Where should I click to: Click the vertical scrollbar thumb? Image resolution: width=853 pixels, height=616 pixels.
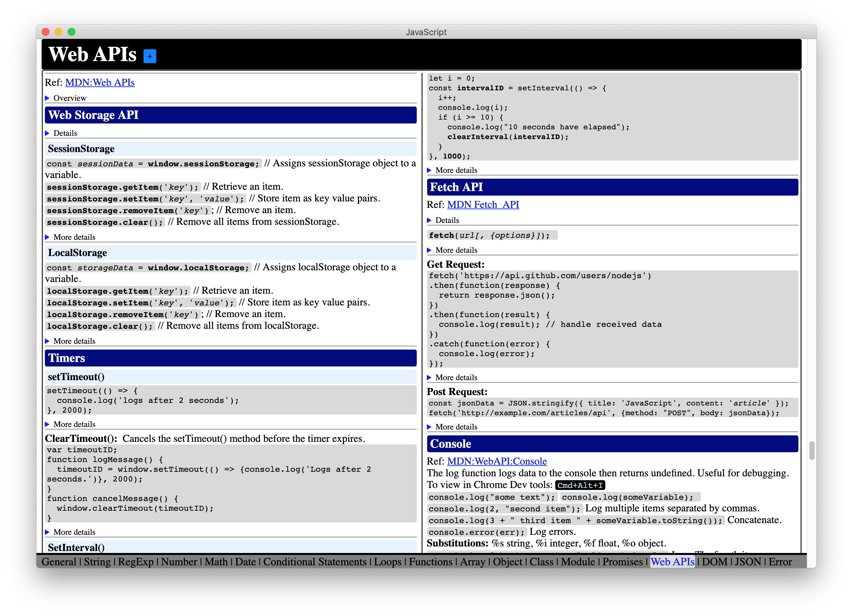pos(812,451)
